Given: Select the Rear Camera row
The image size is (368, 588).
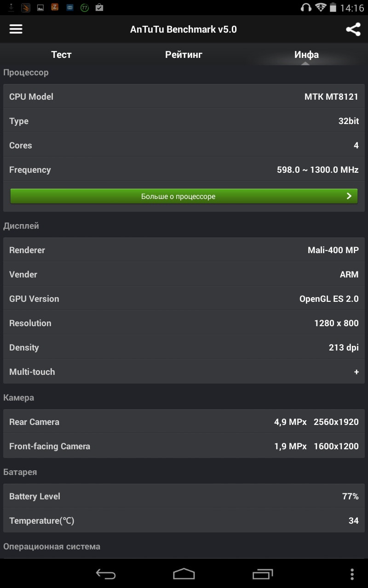Looking at the screenshot, I should pos(184,422).
